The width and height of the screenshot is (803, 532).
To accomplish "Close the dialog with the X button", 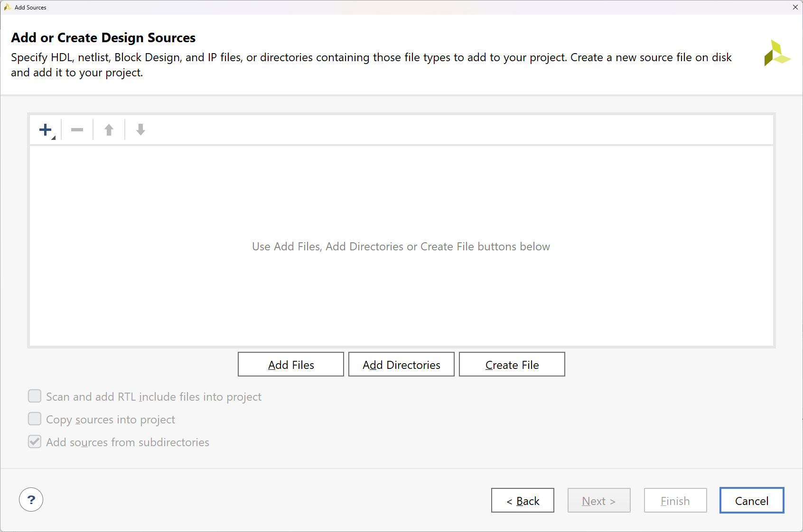I will [x=795, y=7].
